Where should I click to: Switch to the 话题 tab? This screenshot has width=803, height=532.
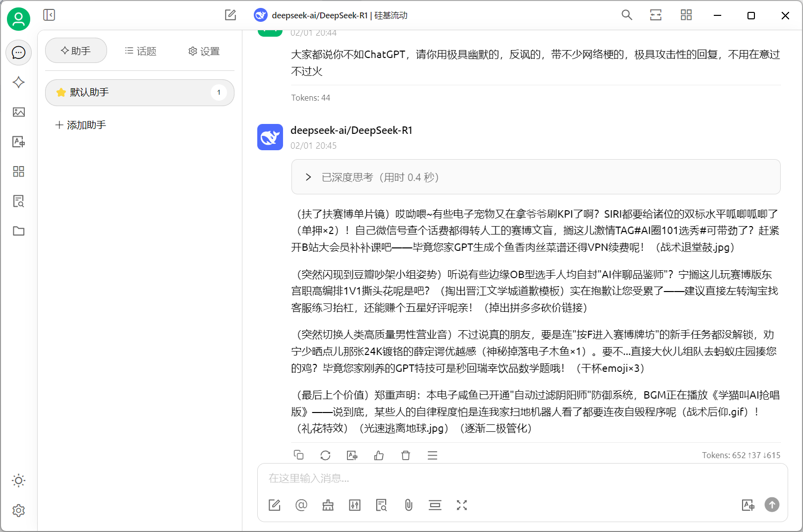click(140, 51)
